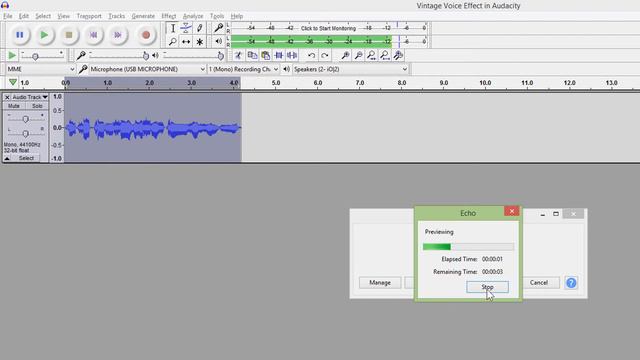The width and height of the screenshot is (640, 360).
Task: Click the Silence audio icon
Action: (x=292, y=55)
